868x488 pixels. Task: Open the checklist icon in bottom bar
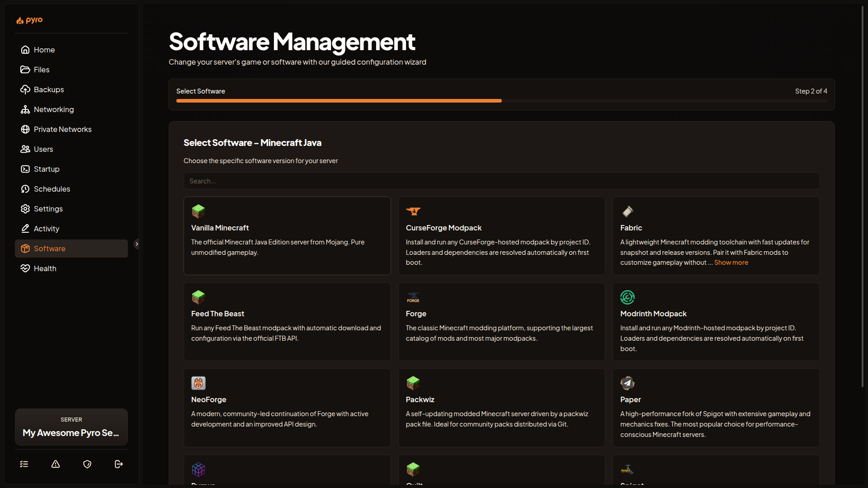click(x=24, y=464)
